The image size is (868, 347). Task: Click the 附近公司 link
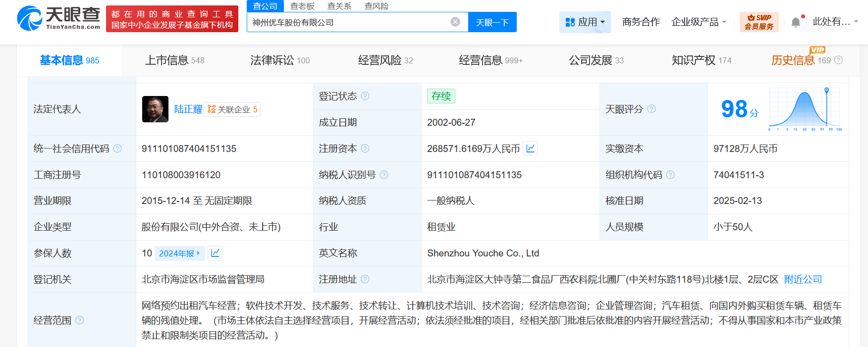click(803, 279)
